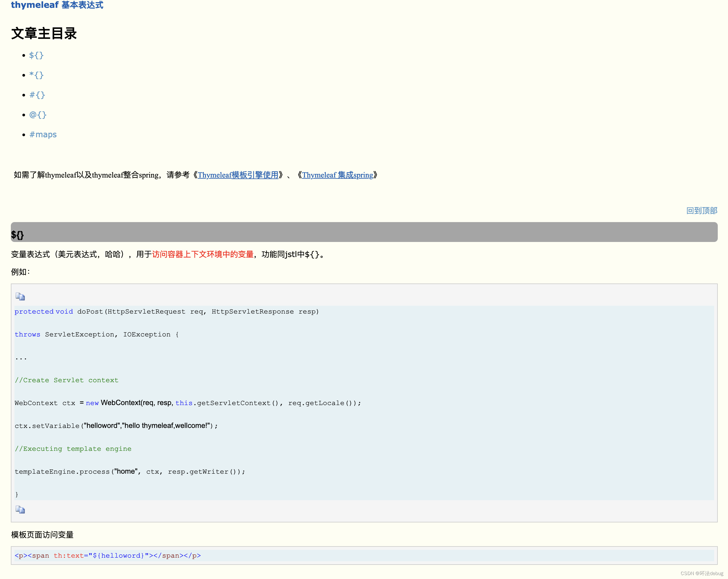The width and height of the screenshot is (728, 579).
Task: Jump to the #maps section from the table of contents
Action: (x=43, y=135)
